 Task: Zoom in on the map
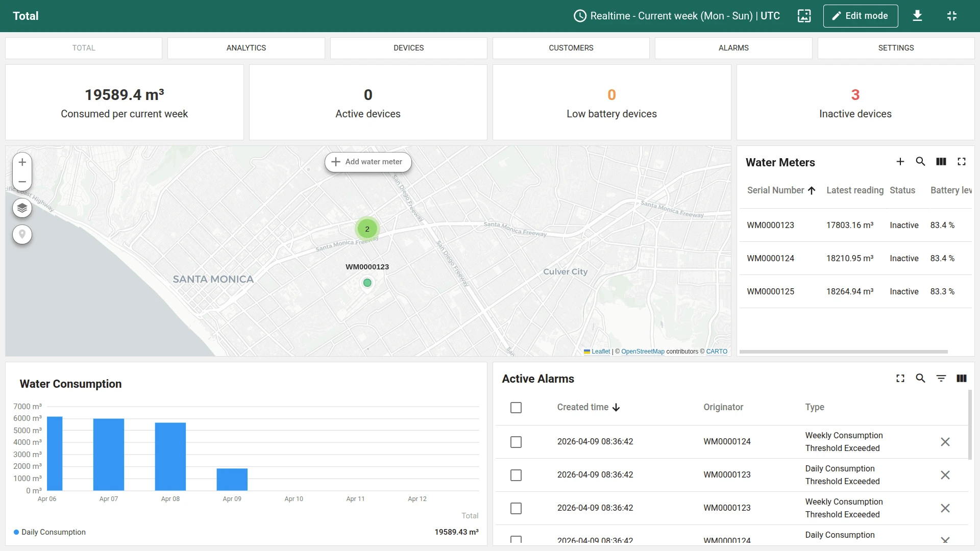pos(22,162)
